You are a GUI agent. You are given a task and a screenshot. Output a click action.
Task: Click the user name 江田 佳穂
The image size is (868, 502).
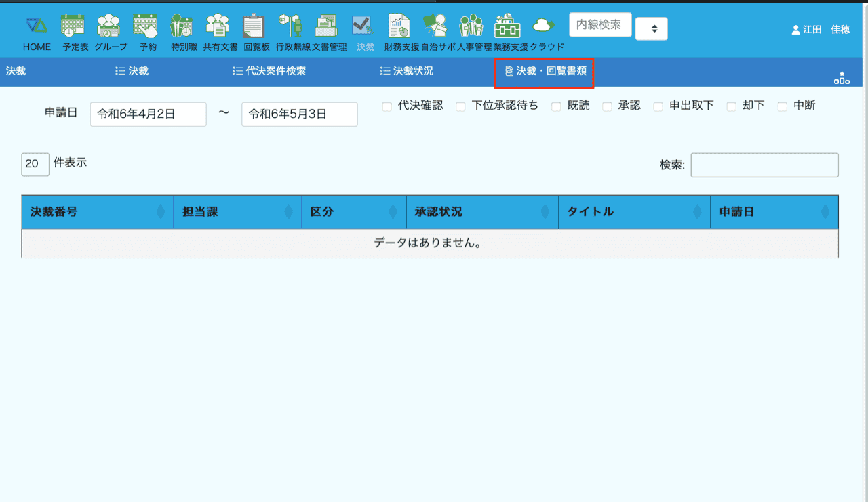coord(821,30)
